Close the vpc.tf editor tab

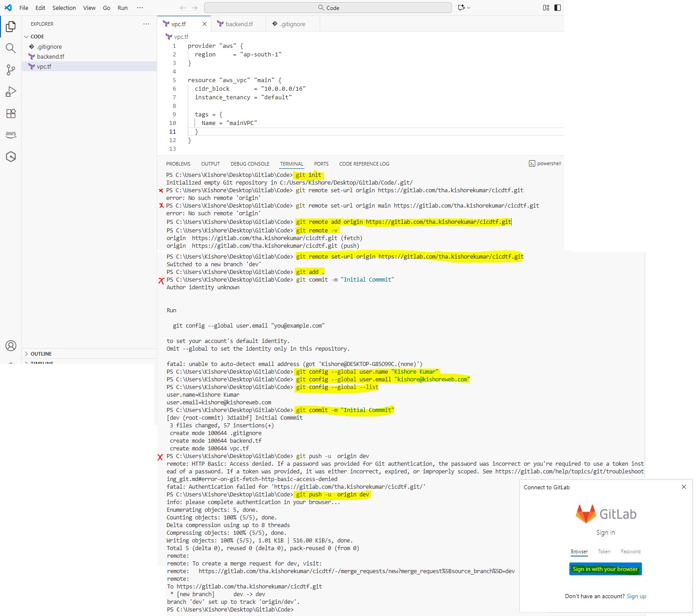[x=205, y=24]
